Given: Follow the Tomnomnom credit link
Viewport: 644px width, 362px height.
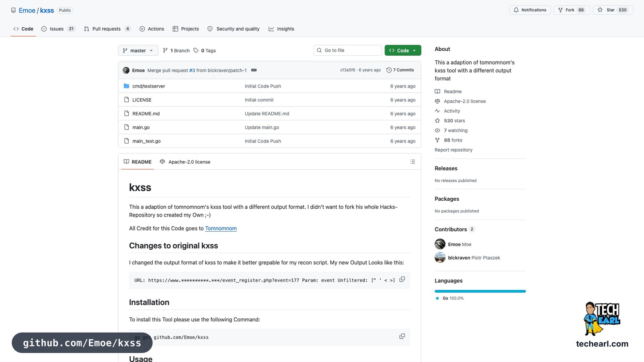Looking at the screenshot, I should 221,228.
